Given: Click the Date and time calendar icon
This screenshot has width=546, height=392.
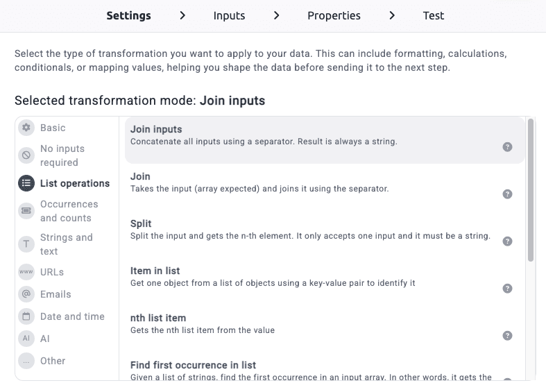Looking at the screenshot, I should (26, 316).
